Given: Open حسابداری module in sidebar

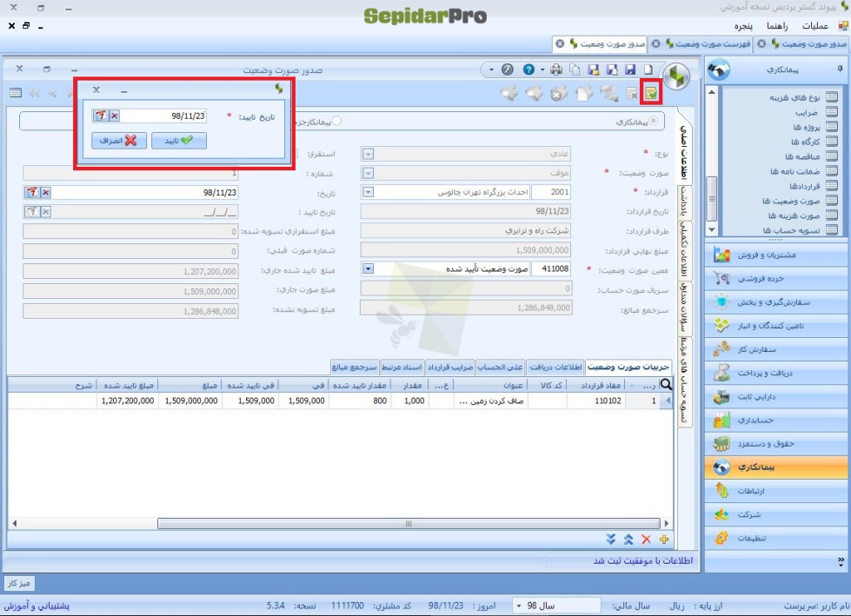Looking at the screenshot, I should [777, 420].
